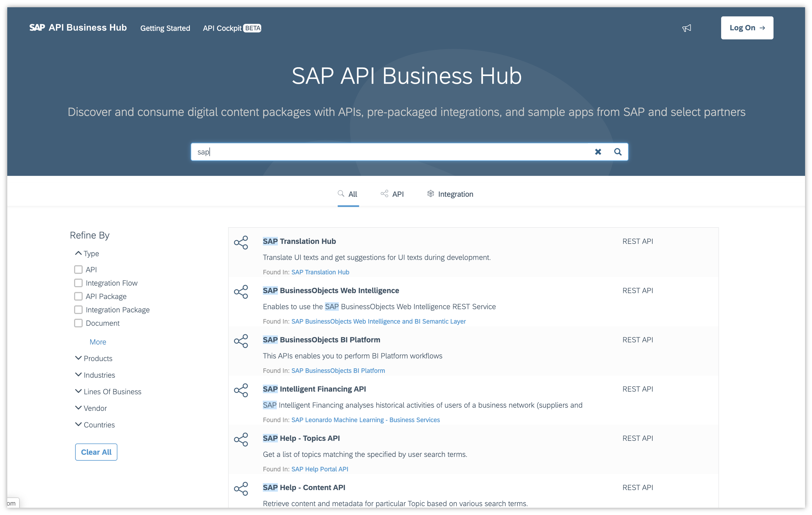The height and width of the screenshot is (515, 812).
Task: Click the API connector icon beside the API tab
Action: (384, 193)
